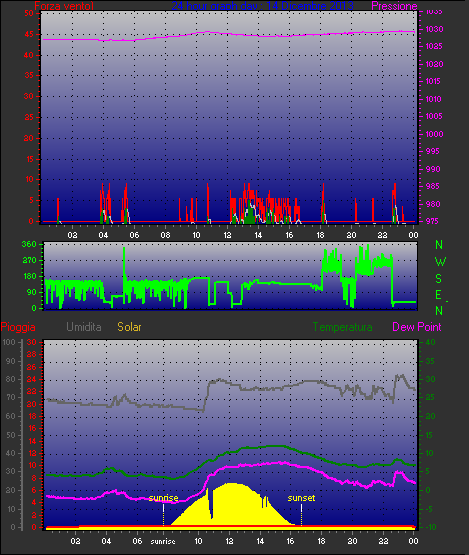Select the Umidita legend label
Viewport: 469px width, 555px height.
(x=84, y=327)
